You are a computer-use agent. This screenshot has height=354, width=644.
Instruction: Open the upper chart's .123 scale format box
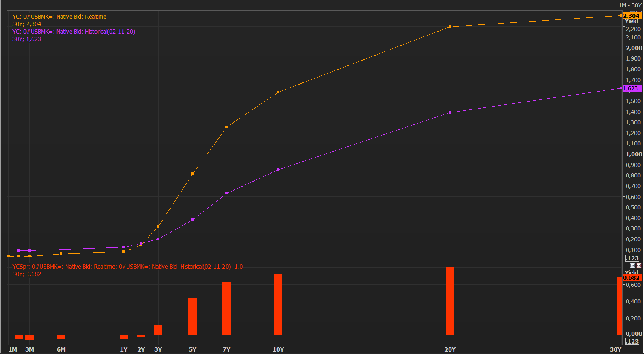pos(632,258)
